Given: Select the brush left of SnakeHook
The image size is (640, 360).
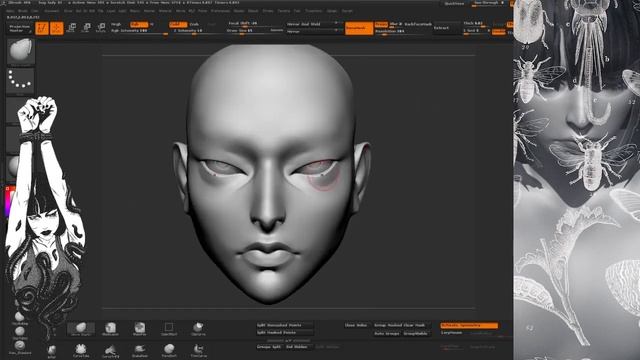Looking at the screenshot, I should pyautogui.click(x=110, y=350).
